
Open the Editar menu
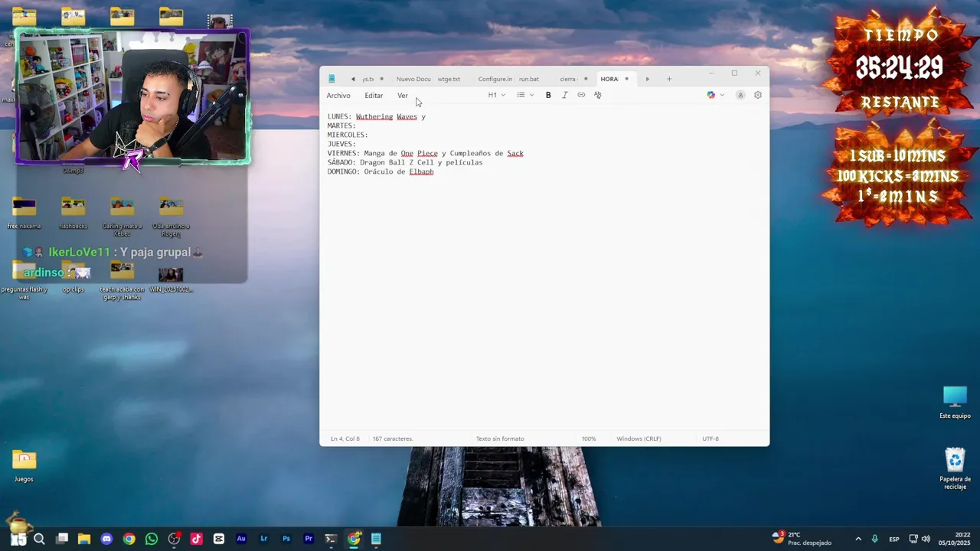[374, 96]
